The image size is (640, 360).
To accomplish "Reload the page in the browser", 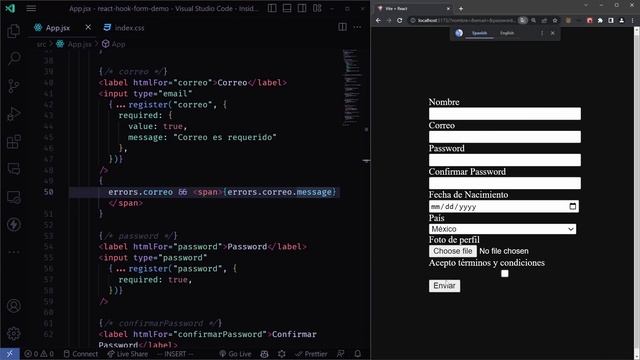I will click(x=400, y=20).
